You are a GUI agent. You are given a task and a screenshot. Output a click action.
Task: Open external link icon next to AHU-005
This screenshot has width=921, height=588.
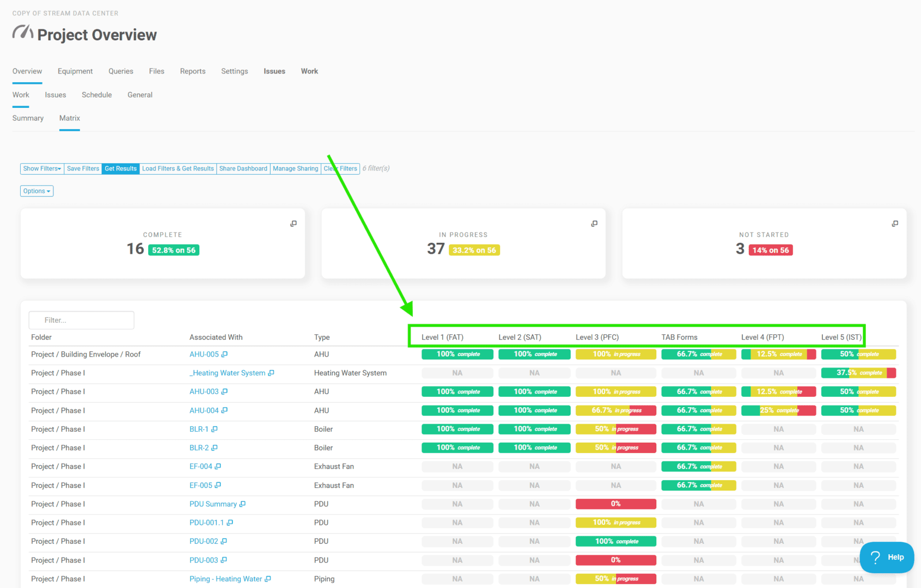(x=224, y=354)
